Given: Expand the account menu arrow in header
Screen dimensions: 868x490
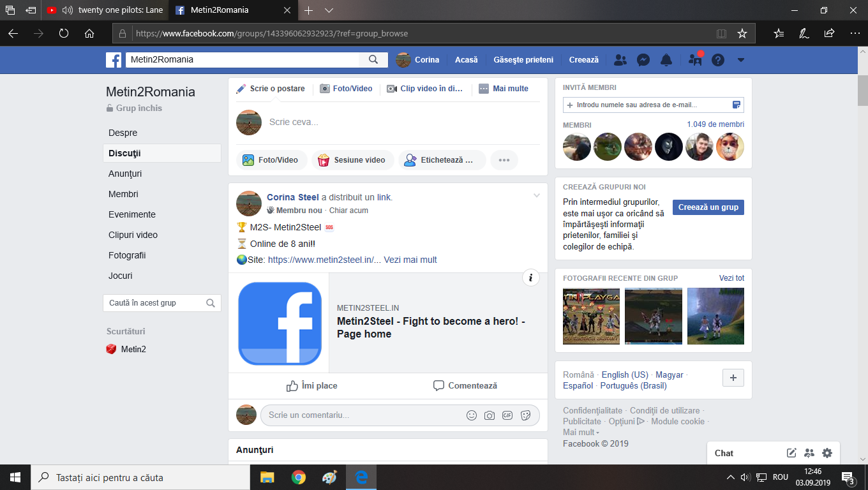Looking at the screenshot, I should point(741,60).
